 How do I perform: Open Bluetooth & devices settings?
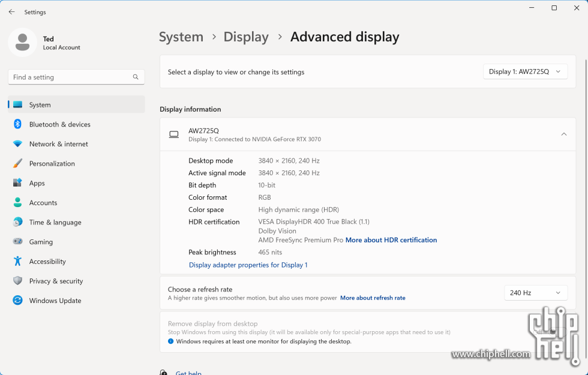(77, 124)
